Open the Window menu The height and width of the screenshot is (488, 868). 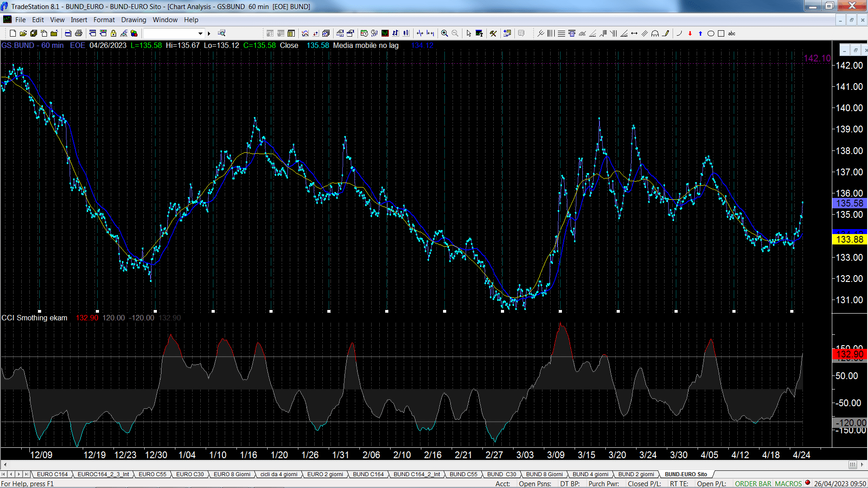coord(165,20)
